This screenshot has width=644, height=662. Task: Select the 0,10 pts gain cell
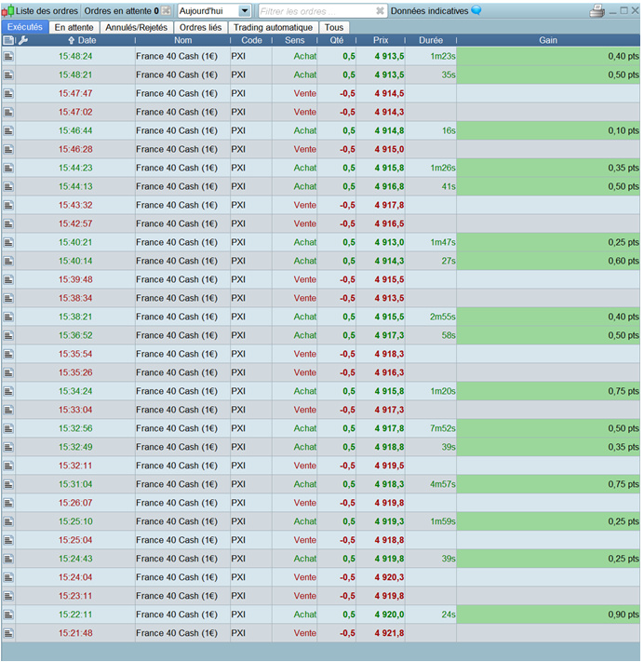point(548,130)
